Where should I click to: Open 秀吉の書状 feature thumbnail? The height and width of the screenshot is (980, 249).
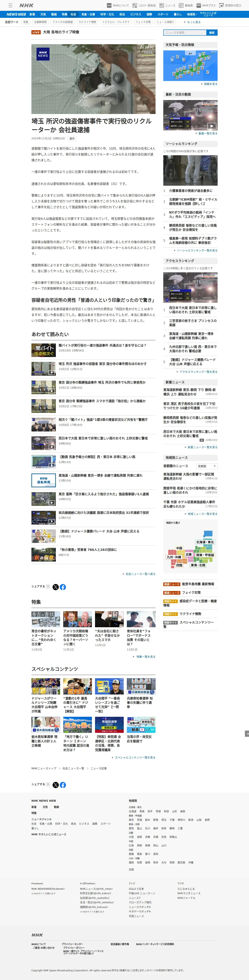(x=46, y=619)
